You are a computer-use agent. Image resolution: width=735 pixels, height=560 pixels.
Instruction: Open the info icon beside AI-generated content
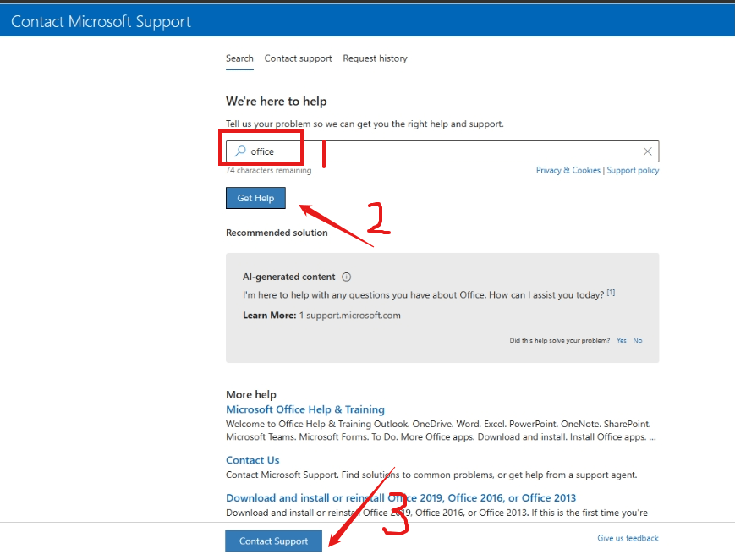pyautogui.click(x=348, y=276)
